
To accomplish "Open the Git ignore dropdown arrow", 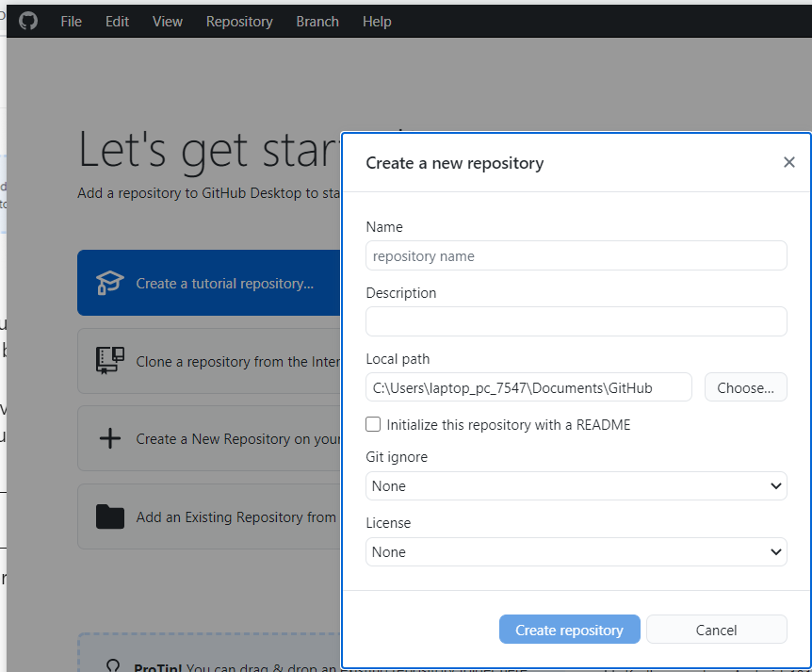I will click(778, 485).
